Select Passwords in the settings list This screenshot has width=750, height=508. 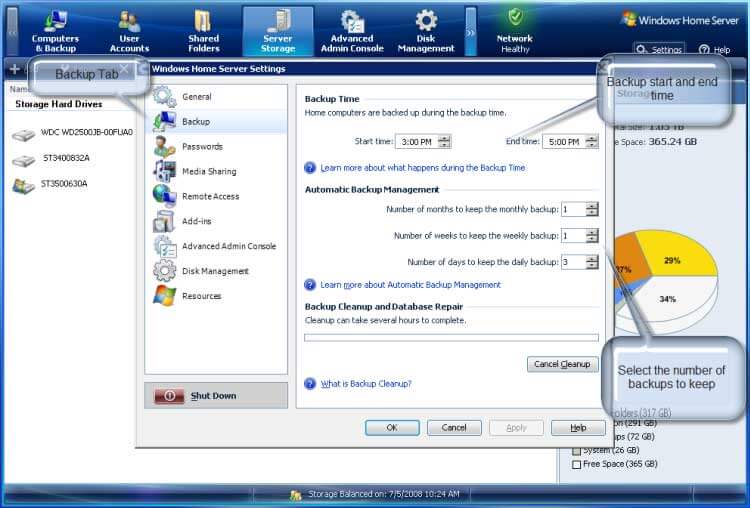(216, 146)
